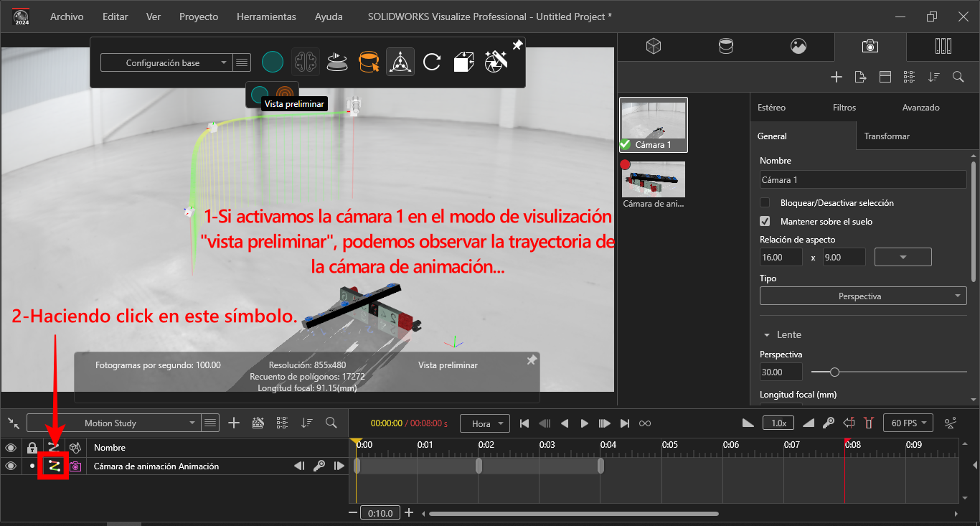Viewport: 980px width, 526px height.
Task: Open the Motion Study dropdown
Action: pyautogui.click(x=113, y=423)
